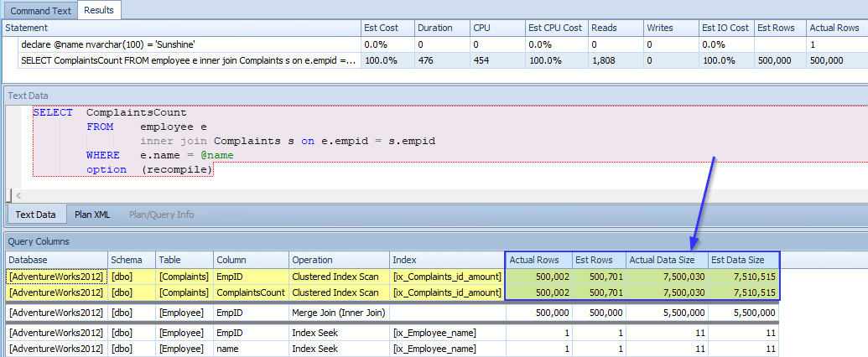Sort Query Columns by Actual Data Size
Screen dimensions: 868x357
tap(663, 260)
